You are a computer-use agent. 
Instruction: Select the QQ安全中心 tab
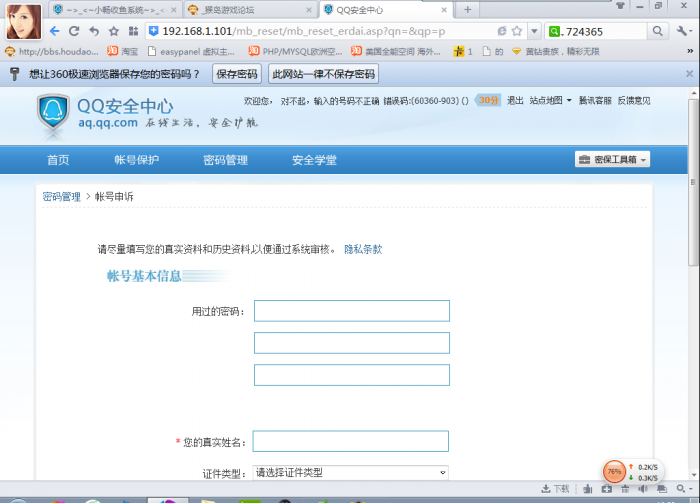[x=386, y=10]
